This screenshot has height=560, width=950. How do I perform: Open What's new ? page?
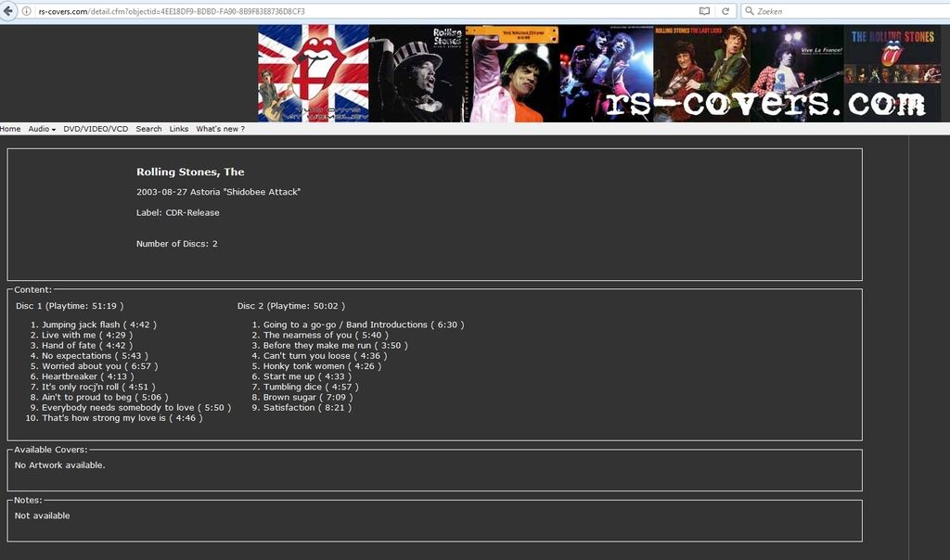pos(220,129)
